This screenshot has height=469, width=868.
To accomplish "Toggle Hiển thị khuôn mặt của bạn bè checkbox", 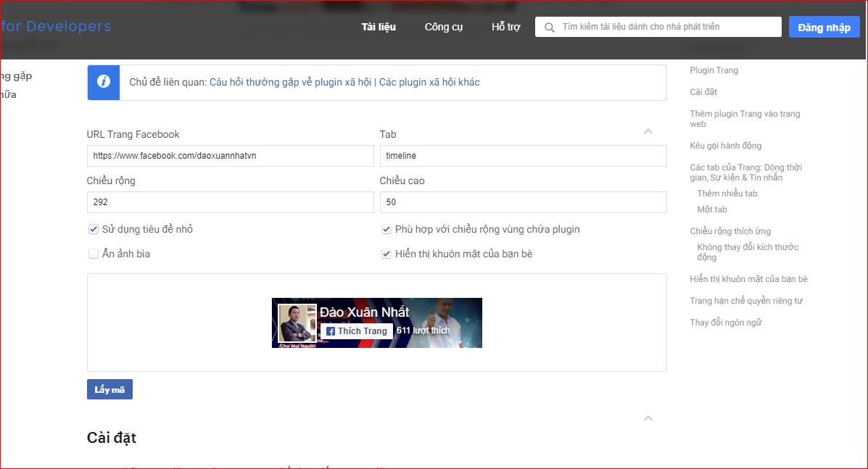I will click(x=387, y=254).
